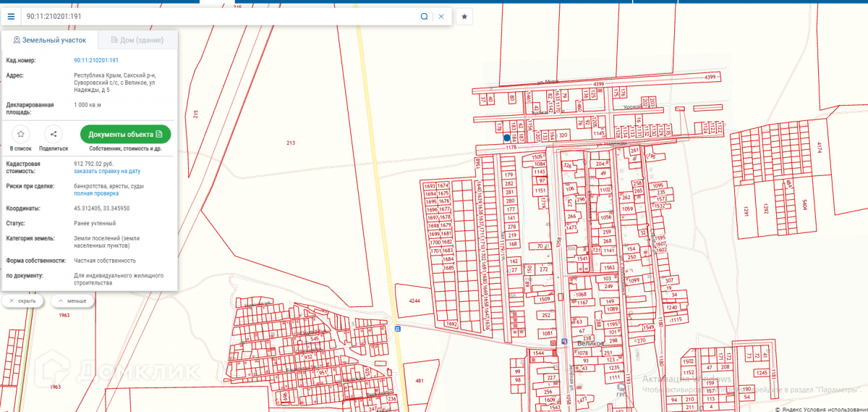Image resolution: width=868 pixels, height=412 pixels.
Task: Open the заказать справку на дату link
Action: point(107,172)
